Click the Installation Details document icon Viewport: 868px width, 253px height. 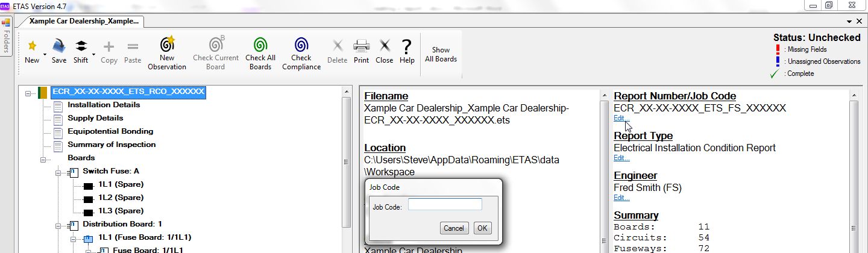58,106
